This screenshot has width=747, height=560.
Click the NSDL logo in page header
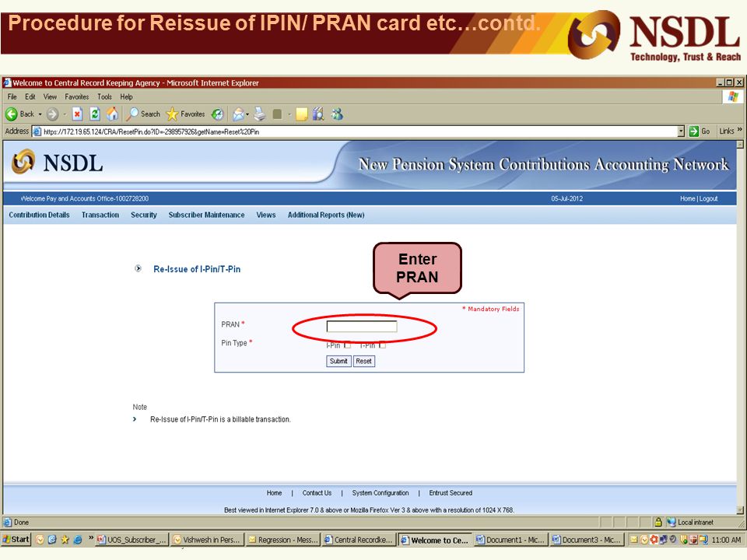pyautogui.click(x=57, y=163)
